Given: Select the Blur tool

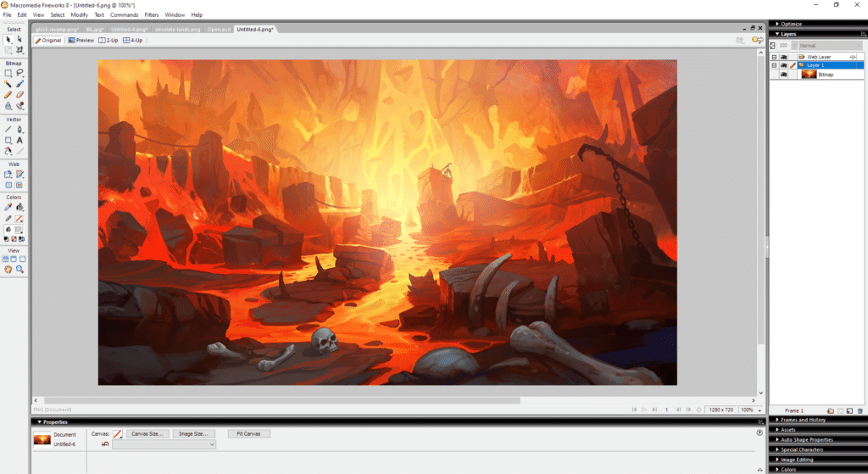Looking at the screenshot, I should pyautogui.click(x=8, y=105).
